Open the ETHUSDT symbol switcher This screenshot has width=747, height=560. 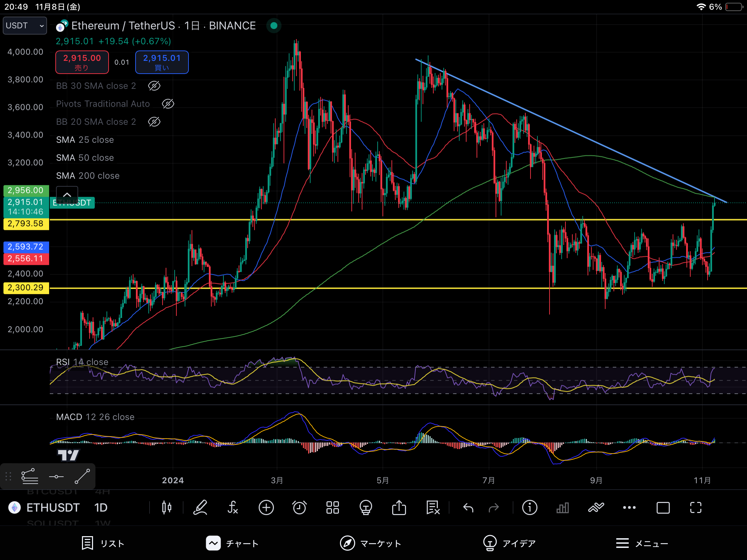coord(53,507)
